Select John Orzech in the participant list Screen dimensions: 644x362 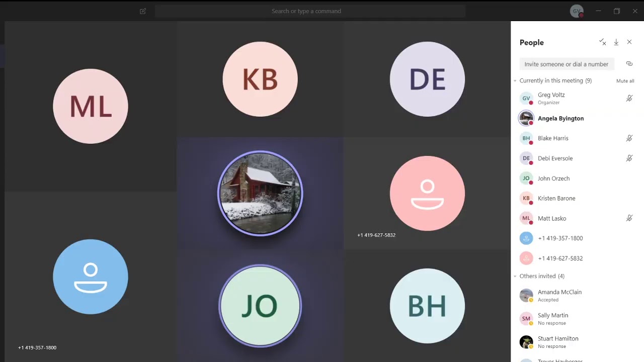577,178
